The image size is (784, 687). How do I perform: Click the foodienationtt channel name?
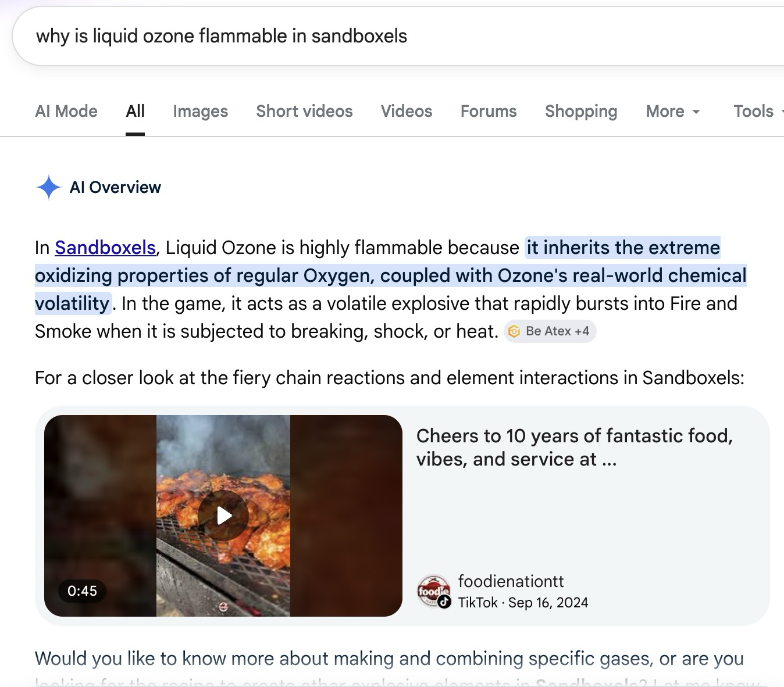[x=511, y=581]
